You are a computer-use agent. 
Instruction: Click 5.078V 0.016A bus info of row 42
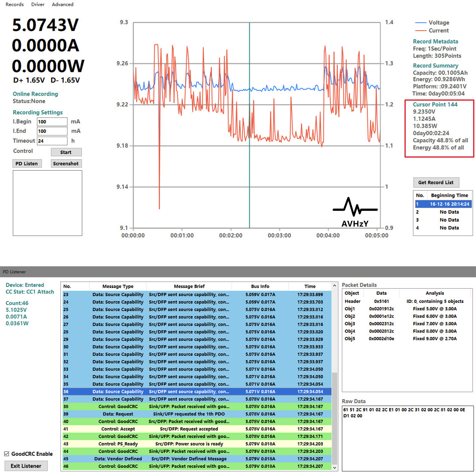(260, 436)
